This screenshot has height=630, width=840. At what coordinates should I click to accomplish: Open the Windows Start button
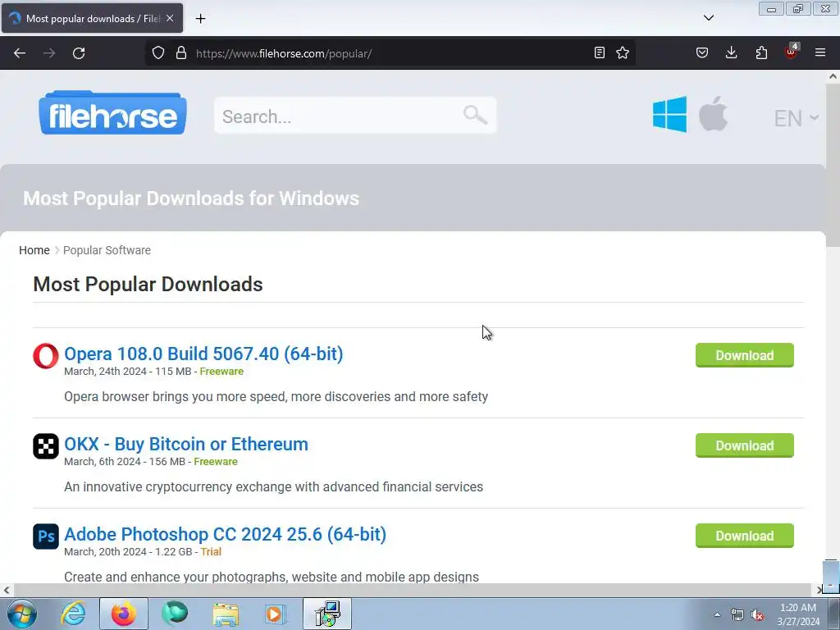(x=22, y=614)
